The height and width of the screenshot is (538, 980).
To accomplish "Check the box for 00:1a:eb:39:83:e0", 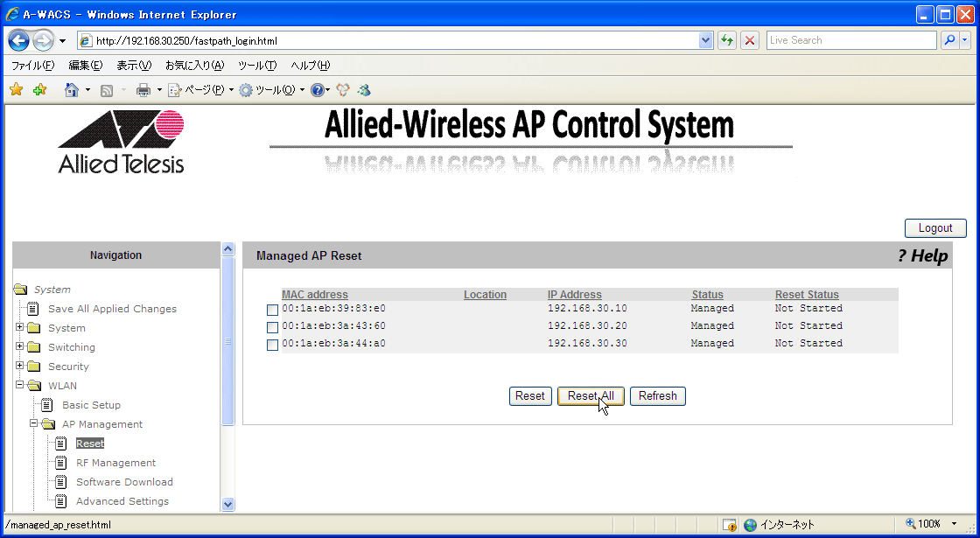I will coord(272,310).
